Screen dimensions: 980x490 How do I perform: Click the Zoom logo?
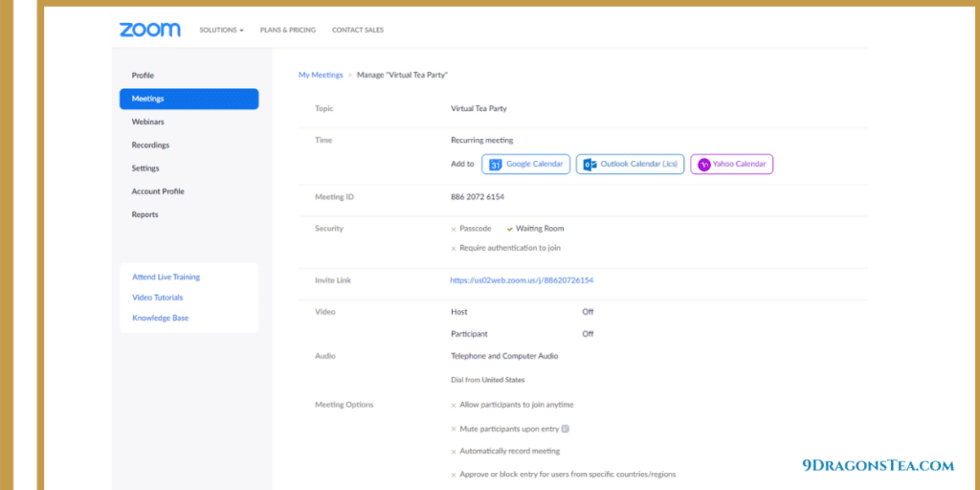pos(149,30)
